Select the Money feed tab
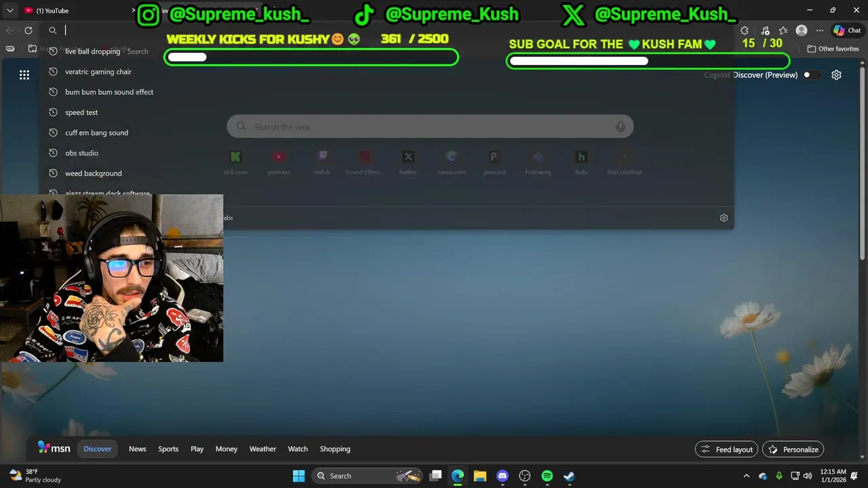Image resolution: width=868 pixels, height=488 pixels. [x=226, y=449]
